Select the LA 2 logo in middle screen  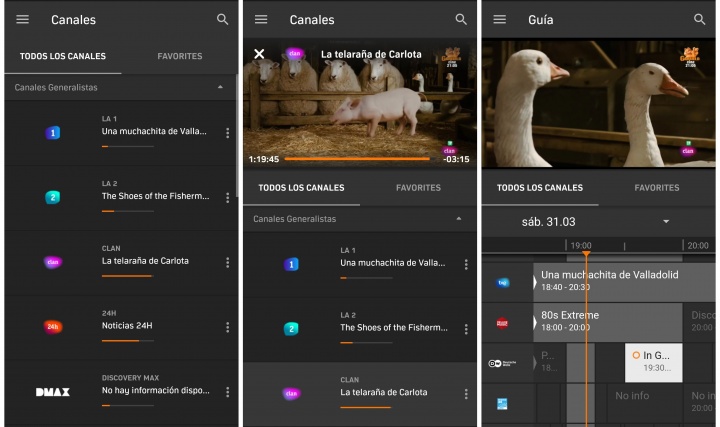pyautogui.click(x=291, y=329)
